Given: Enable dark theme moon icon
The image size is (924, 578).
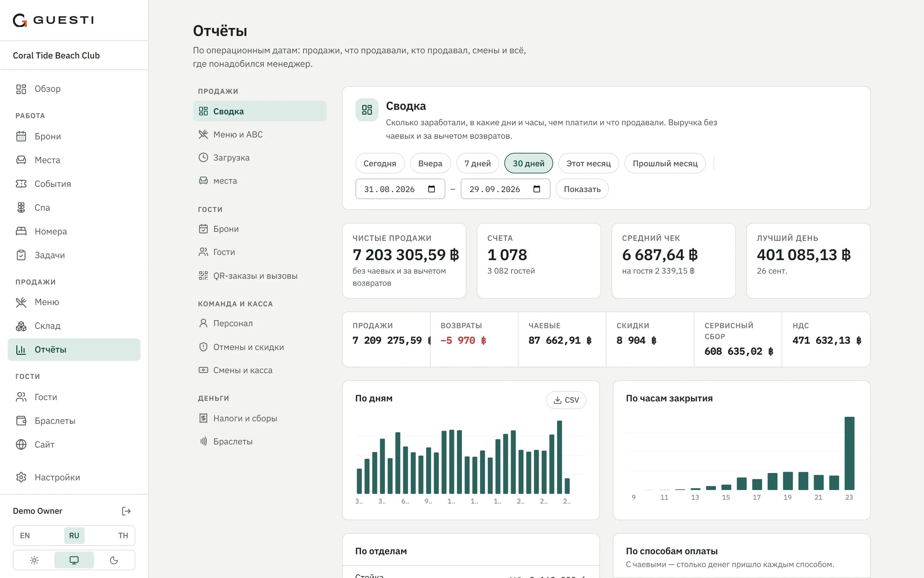Looking at the screenshot, I should pyautogui.click(x=114, y=560).
